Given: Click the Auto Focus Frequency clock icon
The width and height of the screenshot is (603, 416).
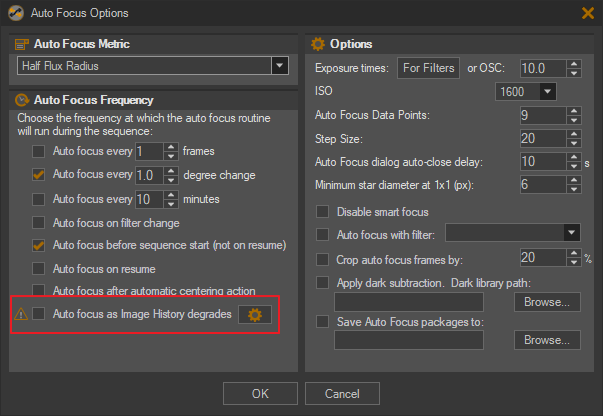Looking at the screenshot, I should [22, 100].
